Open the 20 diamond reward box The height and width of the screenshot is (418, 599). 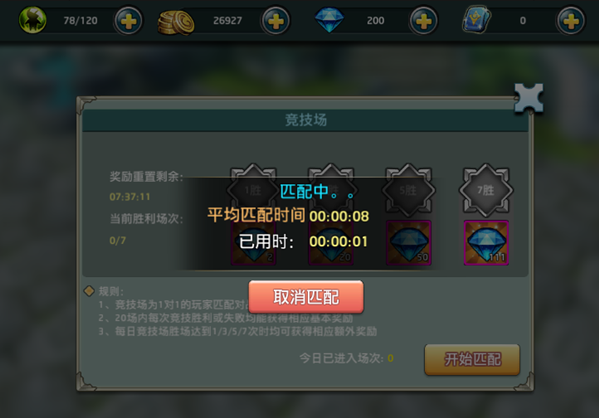331,243
